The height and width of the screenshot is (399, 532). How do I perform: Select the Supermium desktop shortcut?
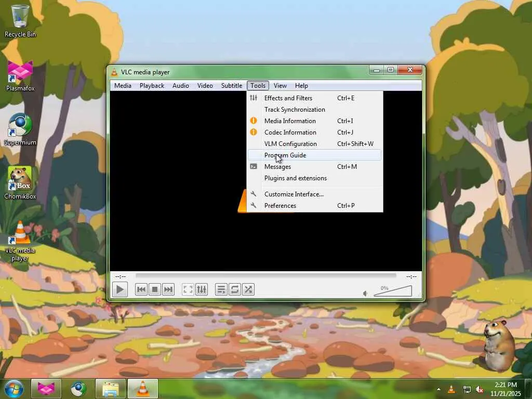coord(20,129)
